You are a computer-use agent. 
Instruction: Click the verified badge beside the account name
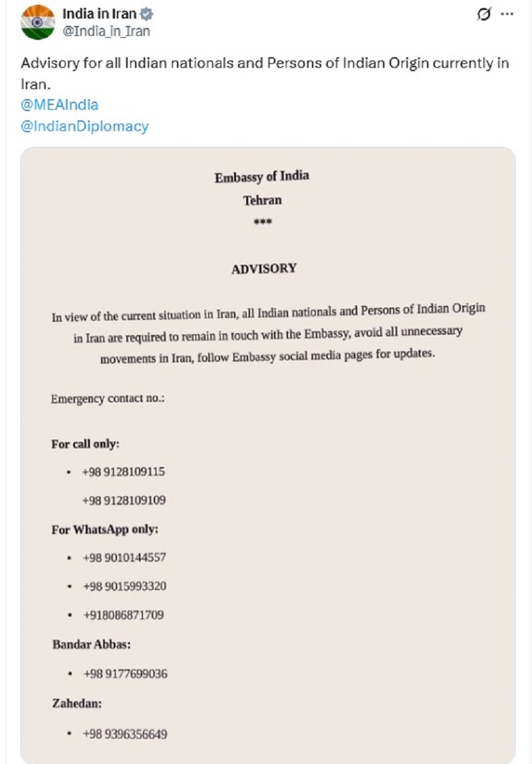146,13
